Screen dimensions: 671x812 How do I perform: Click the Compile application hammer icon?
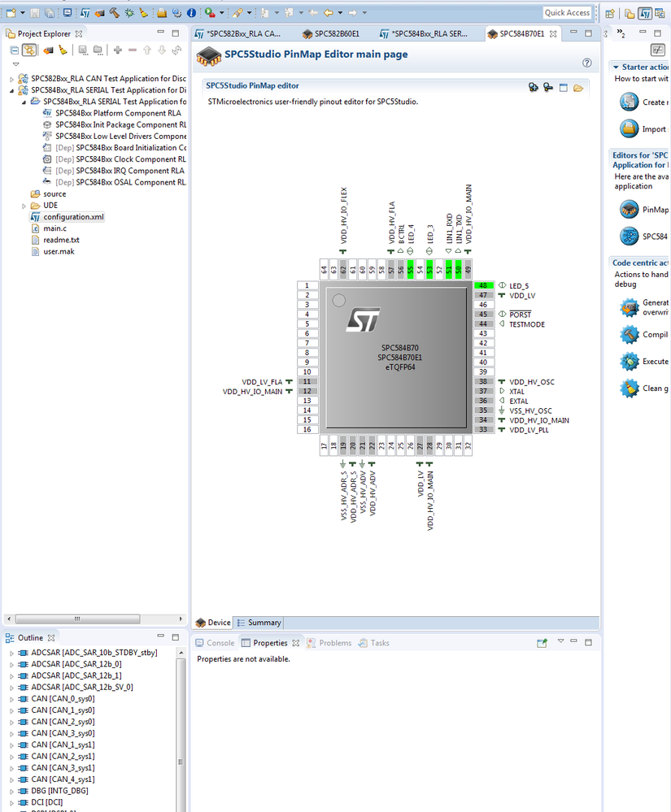pos(629,335)
